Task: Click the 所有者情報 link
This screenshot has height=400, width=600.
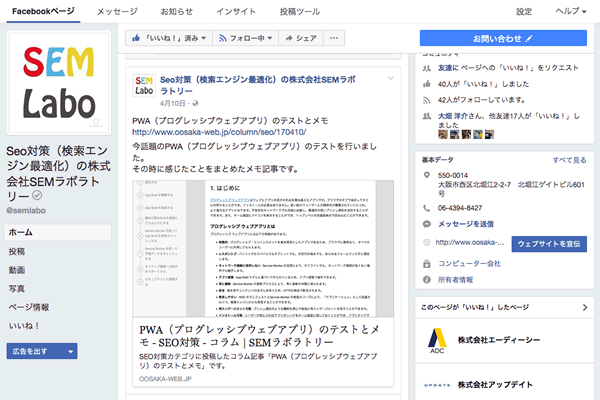Action: point(455,280)
